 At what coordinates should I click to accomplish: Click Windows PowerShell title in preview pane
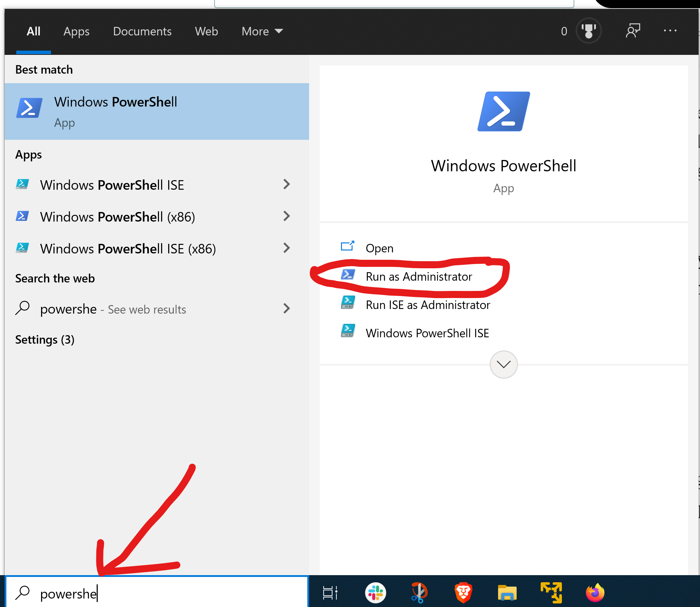503,166
